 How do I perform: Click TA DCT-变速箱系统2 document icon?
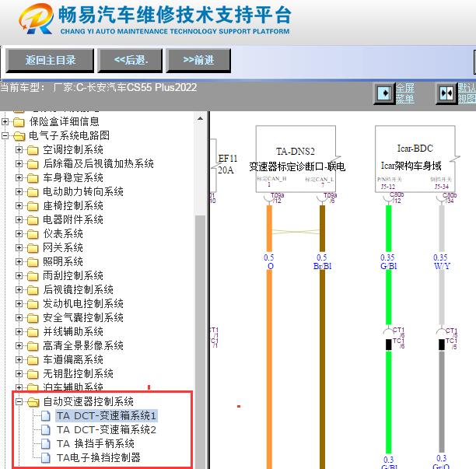pyautogui.click(x=46, y=429)
